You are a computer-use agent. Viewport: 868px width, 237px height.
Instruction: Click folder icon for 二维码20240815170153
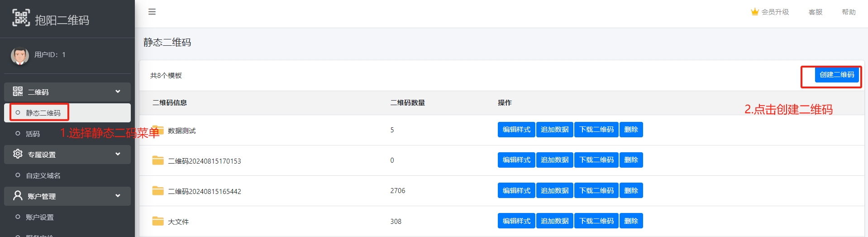click(158, 160)
